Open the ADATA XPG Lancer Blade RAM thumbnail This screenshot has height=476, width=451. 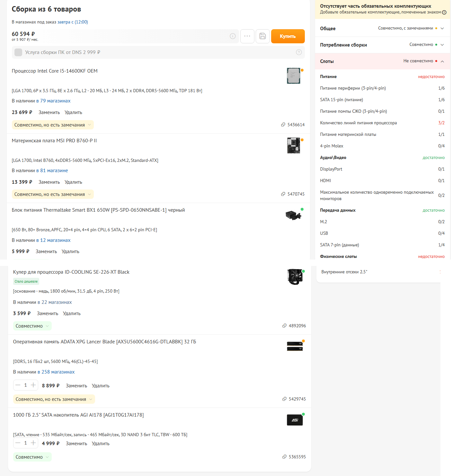(x=295, y=346)
